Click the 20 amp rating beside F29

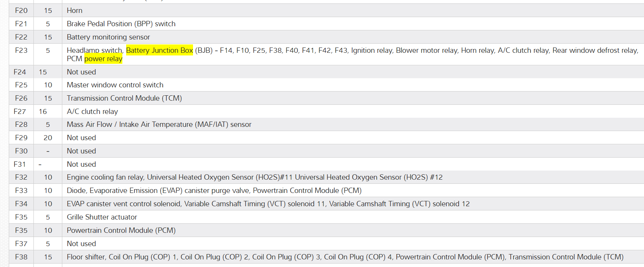pyautogui.click(x=48, y=138)
